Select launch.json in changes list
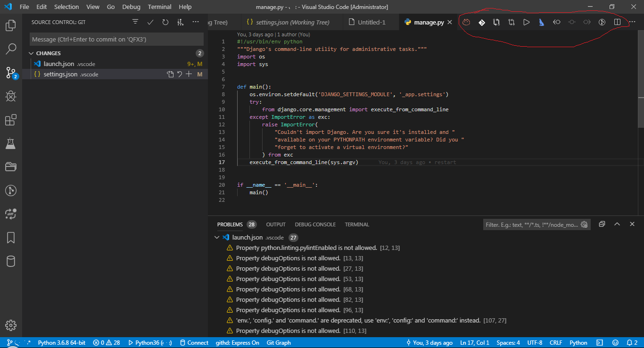Image resolution: width=644 pixels, height=348 pixels. click(115, 64)
